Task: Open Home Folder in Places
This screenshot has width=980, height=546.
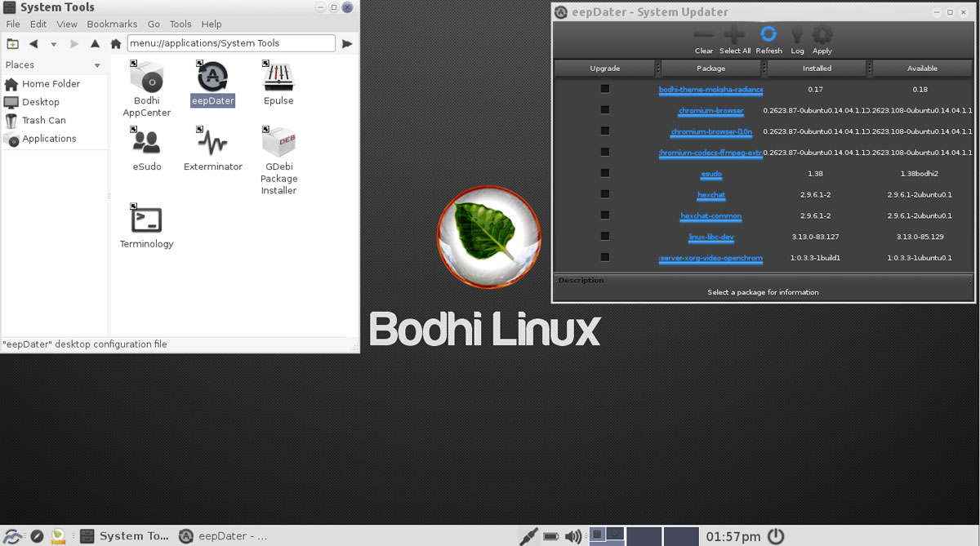Action: [x=54, y=84]
